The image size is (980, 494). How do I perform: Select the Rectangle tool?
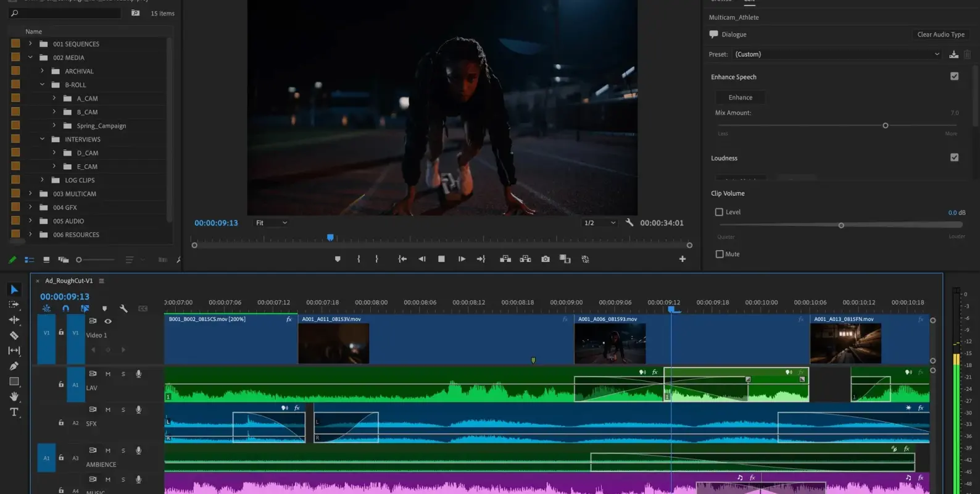click(14, 382)
